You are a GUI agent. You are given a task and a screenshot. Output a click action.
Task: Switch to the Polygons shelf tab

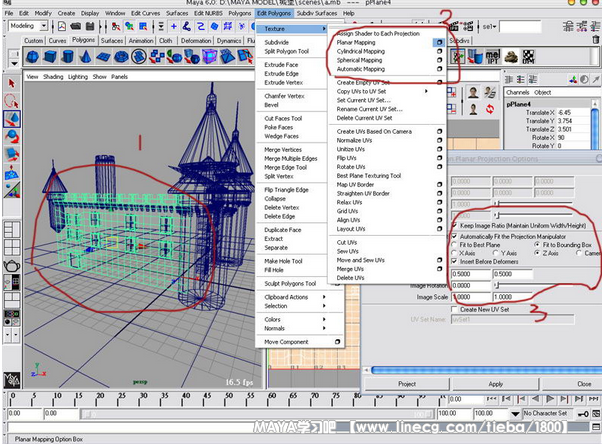(83, 40)
